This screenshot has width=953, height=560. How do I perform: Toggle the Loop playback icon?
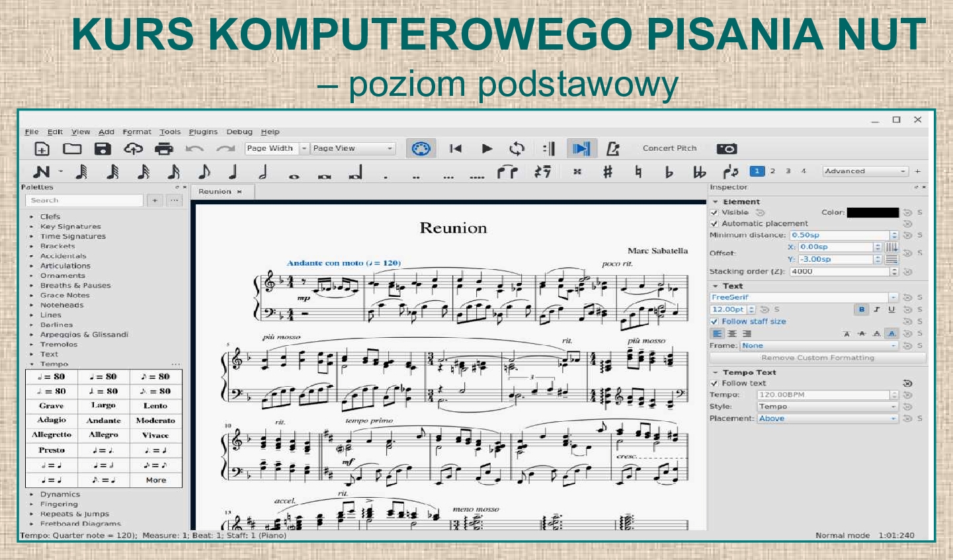(517, 149)
